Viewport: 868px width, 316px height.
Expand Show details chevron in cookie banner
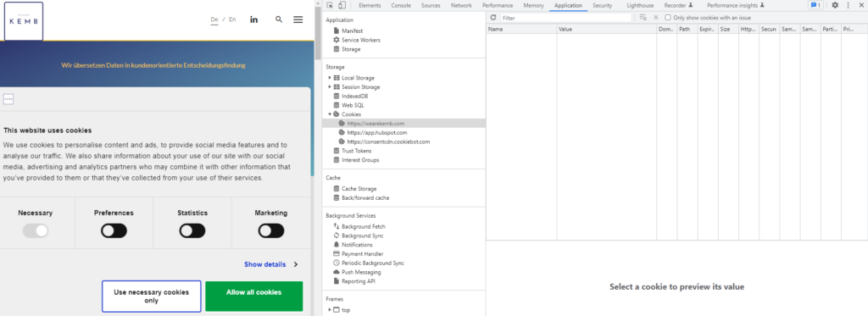296,264
